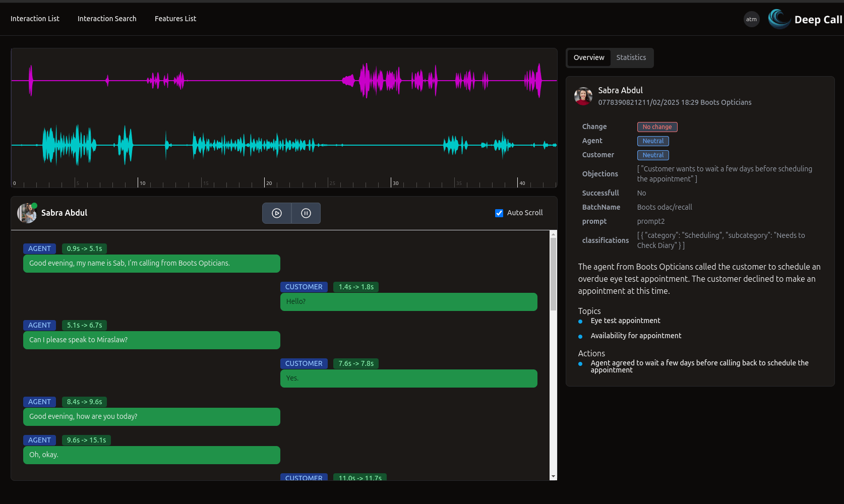Click the Customer Neutral sentiment badge
Image resolution: width=844 pixels, height=504 pixels.
(653, 155)
